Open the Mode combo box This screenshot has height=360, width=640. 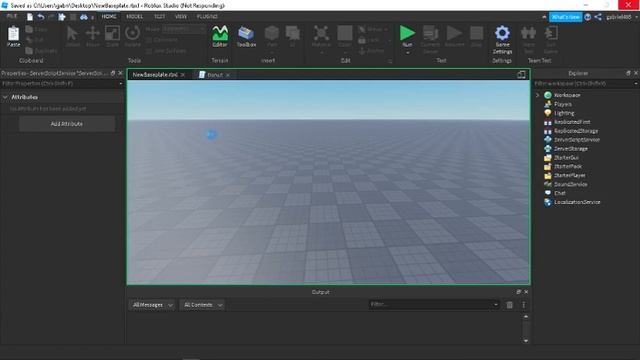pos(183,29)
